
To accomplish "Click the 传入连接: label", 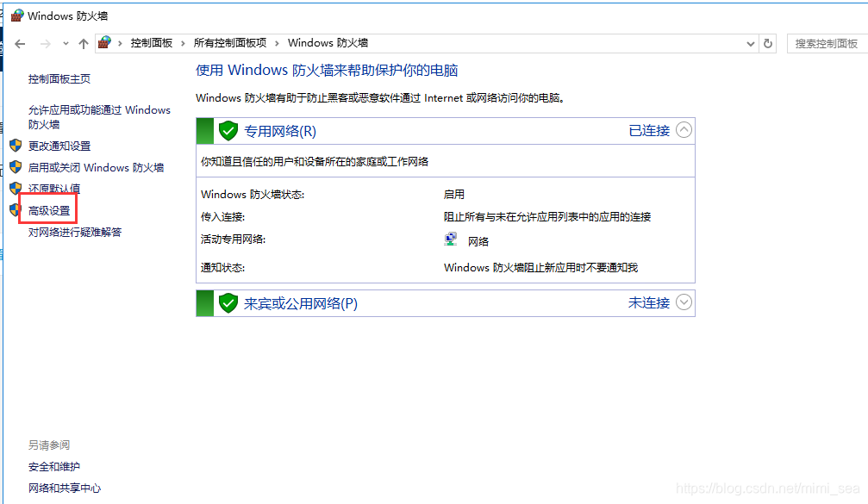I will point(222,217).
